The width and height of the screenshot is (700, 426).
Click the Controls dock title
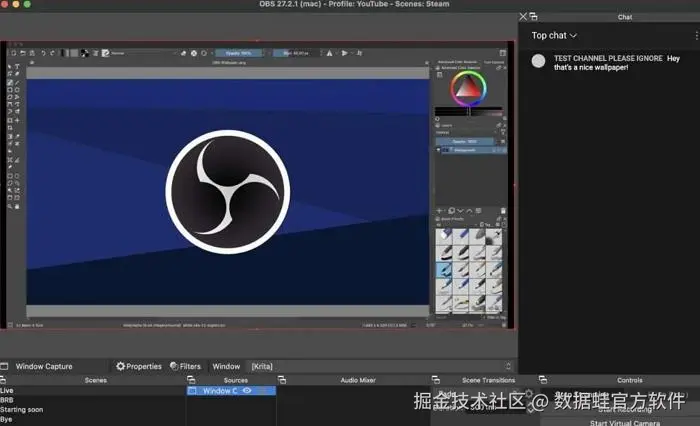pos(629,380)
